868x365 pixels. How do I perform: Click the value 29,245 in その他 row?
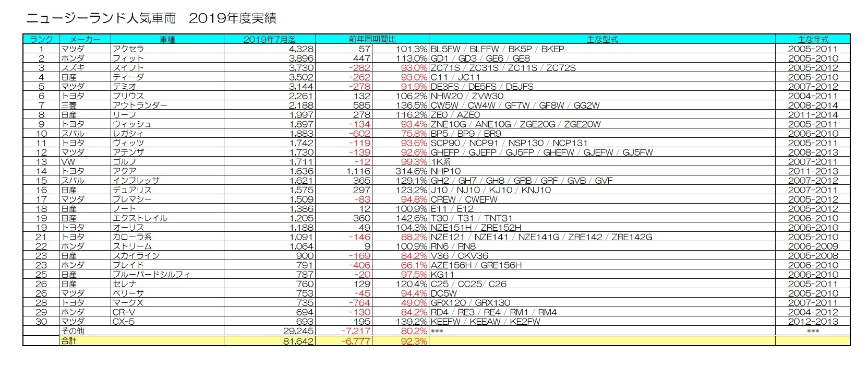297,331
